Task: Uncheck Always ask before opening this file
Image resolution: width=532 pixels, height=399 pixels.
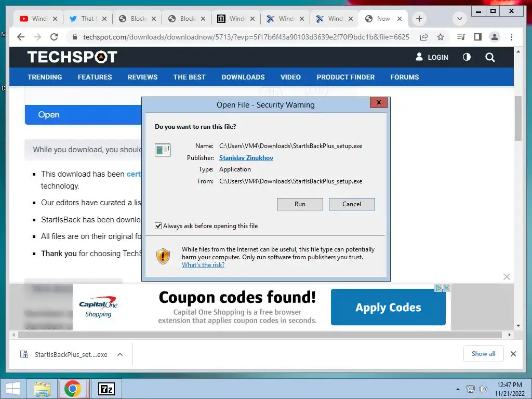Action: [158, 226]
